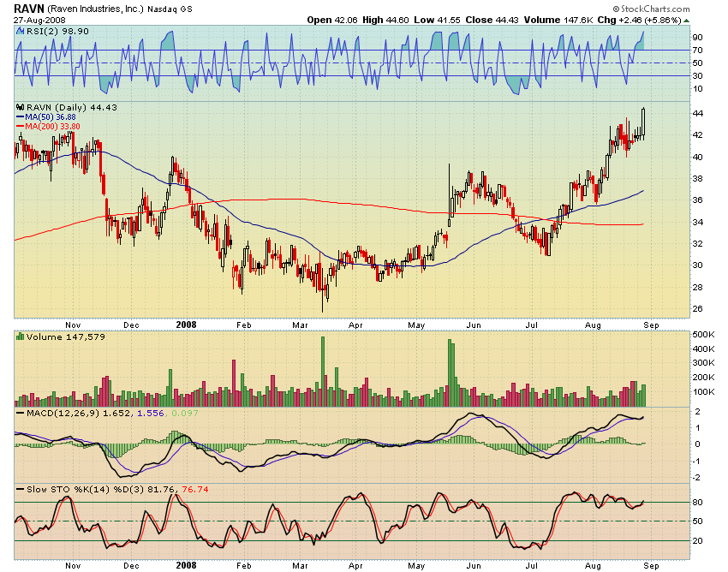Click the green up-arrow after the Chg value
728x572 pixels.
coord(686,21)
